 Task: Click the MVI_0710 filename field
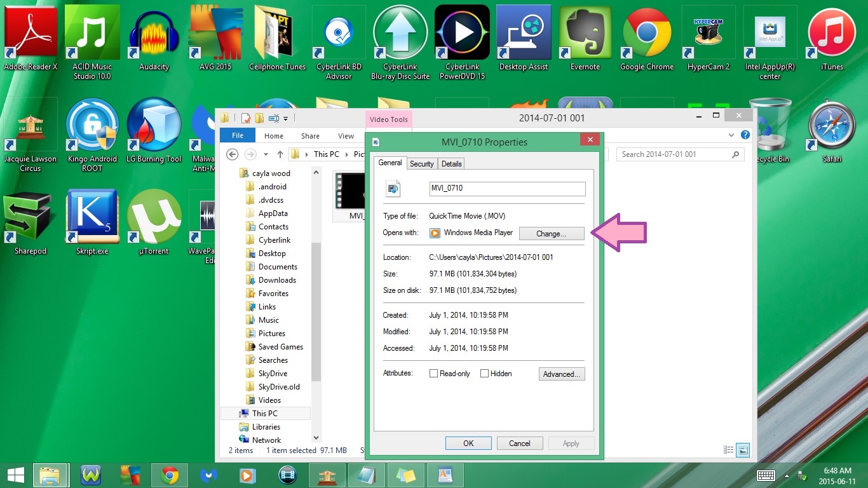[507, 189]
